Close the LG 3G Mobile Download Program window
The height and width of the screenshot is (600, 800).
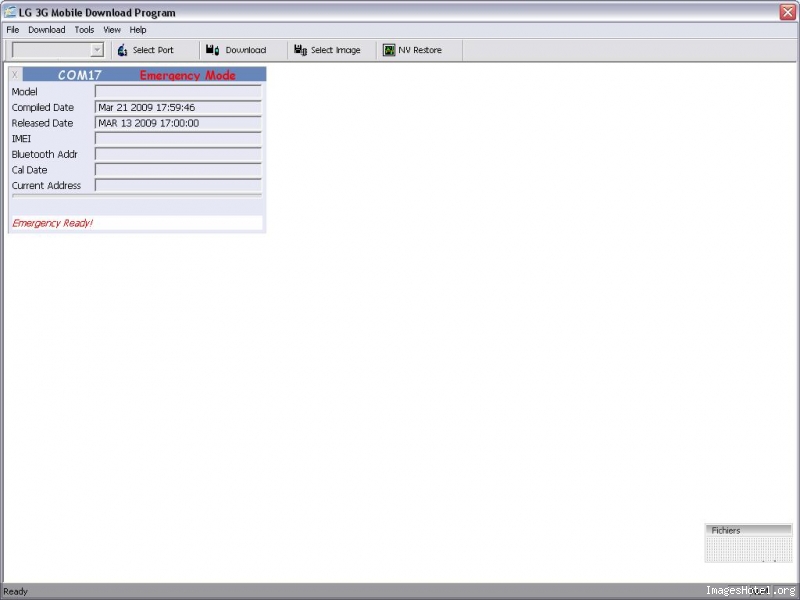[788, 12]
